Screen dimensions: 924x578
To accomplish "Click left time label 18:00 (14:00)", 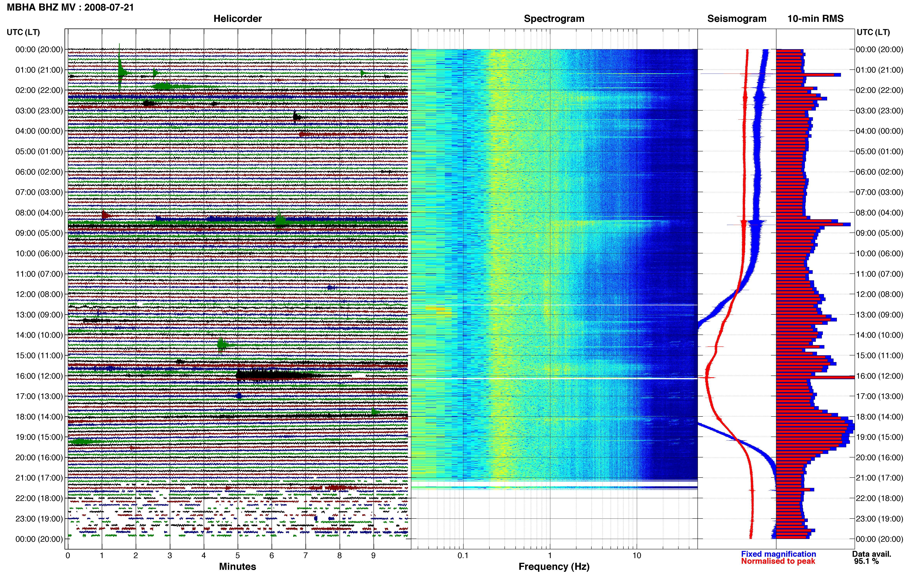I will pos(39,417).
